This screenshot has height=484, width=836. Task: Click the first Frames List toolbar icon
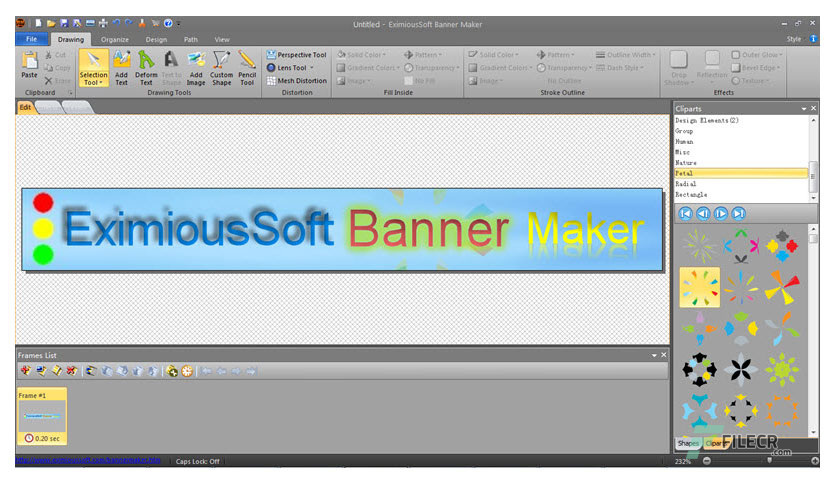(25, 370)
